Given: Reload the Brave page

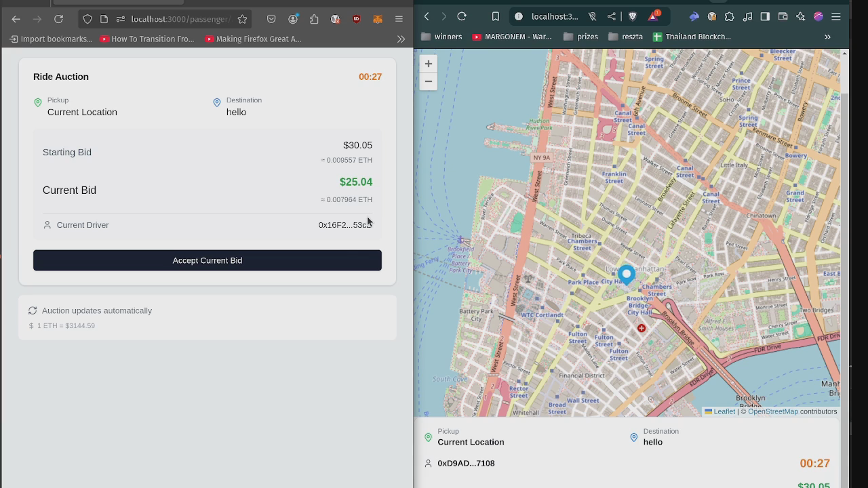Looking at the screenshot, I should coord(462,16).
